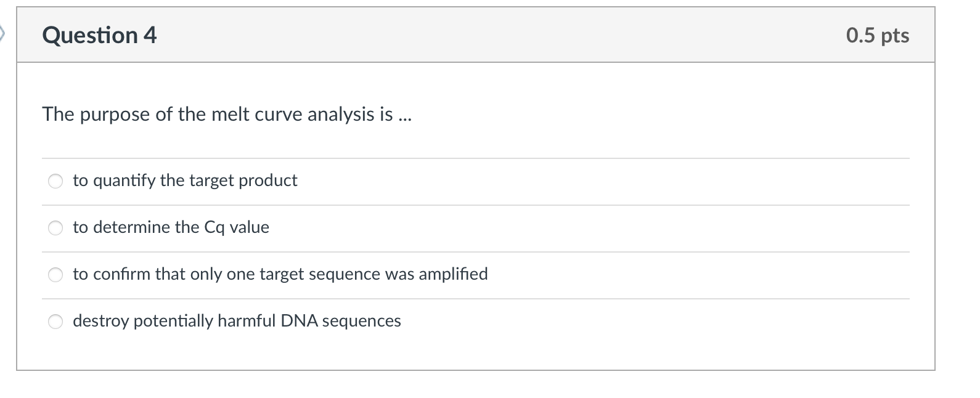The image size is (980, 398).
Task: Mark the "destroy potentially harmful DNA sequences" radio button
Action: pos(55,322)
